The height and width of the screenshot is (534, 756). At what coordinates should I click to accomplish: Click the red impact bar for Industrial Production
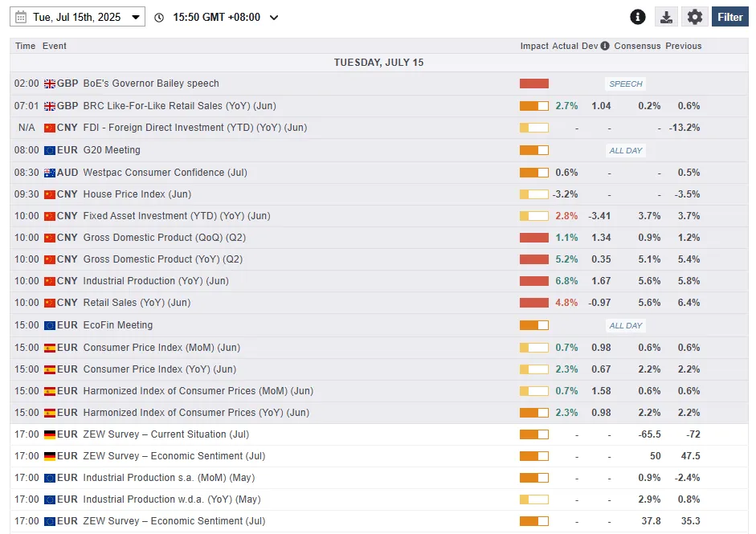tap(533, 281)
